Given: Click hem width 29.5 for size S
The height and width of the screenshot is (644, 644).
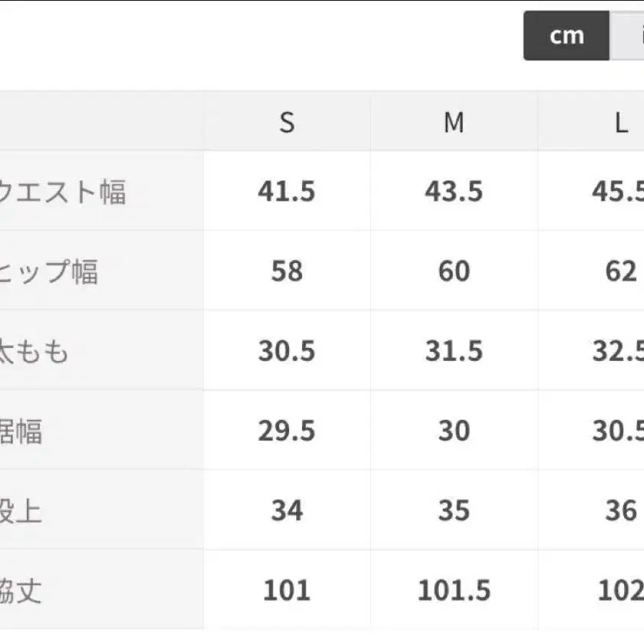Looking at the screenshot, I should (x=287, y=431).
